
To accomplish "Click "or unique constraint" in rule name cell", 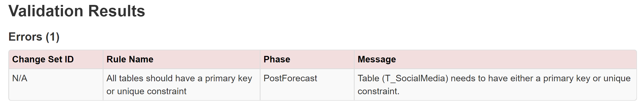I will click(146, 91).
